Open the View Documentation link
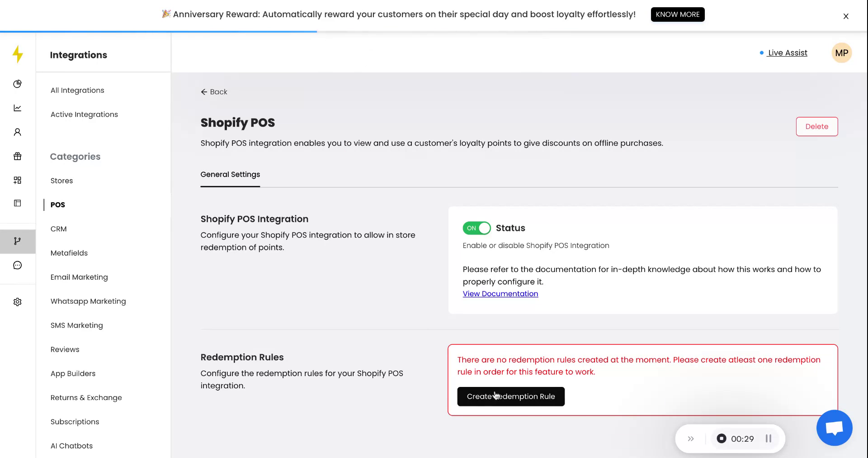The height and width of the screenshot is (458, 868). (x=500, y=294)
